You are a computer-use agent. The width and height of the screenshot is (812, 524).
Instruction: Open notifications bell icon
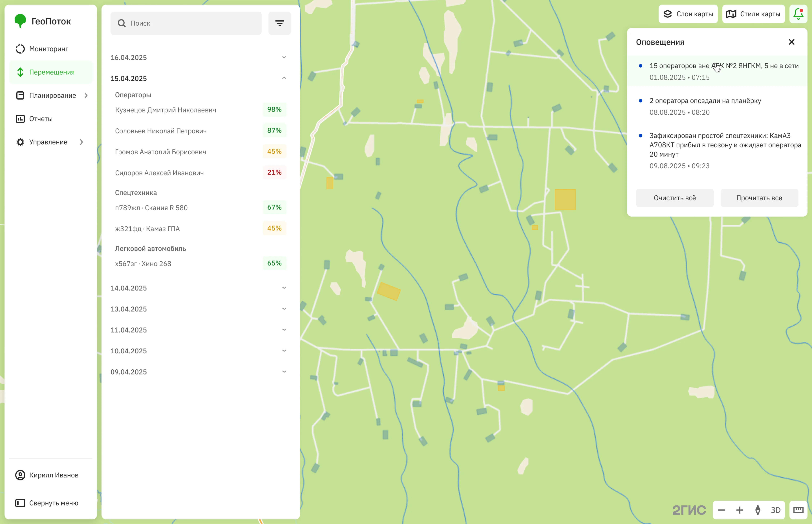(x=798, y=14)
